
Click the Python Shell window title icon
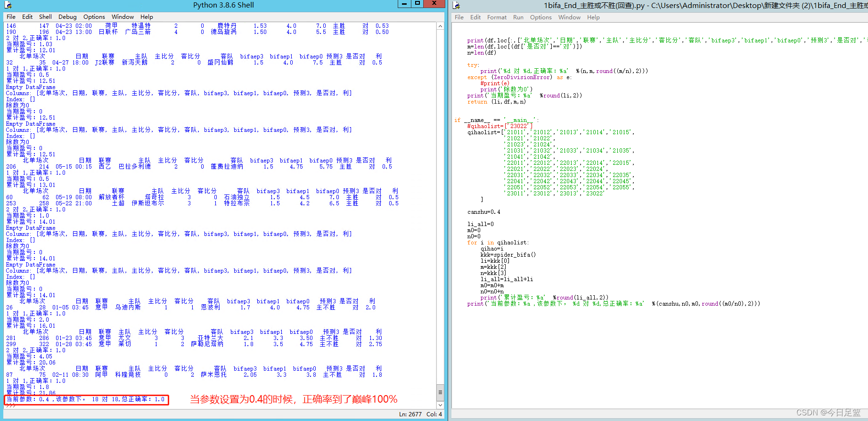click(8, 5)
